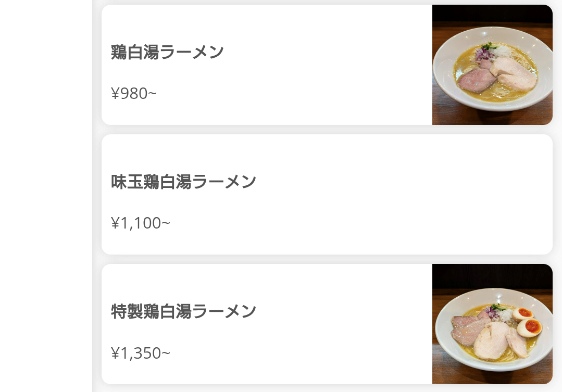This screenshot has height=392, width=562.
Task: Open the 特製鶏白湯ラーメン item title
Action: (x=183, y=311)
